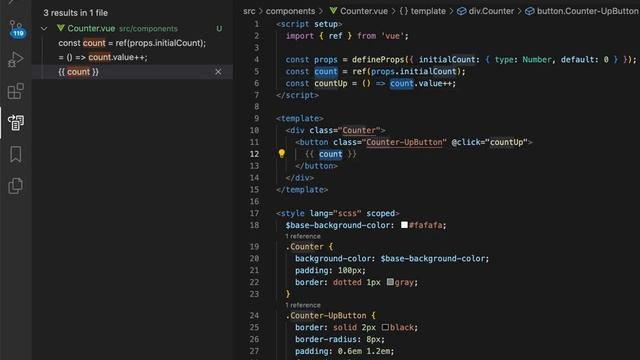This screenshot has height=360, width=640.
Task: Click 'src' in the breadcrumb
Action: coord(249,11)
